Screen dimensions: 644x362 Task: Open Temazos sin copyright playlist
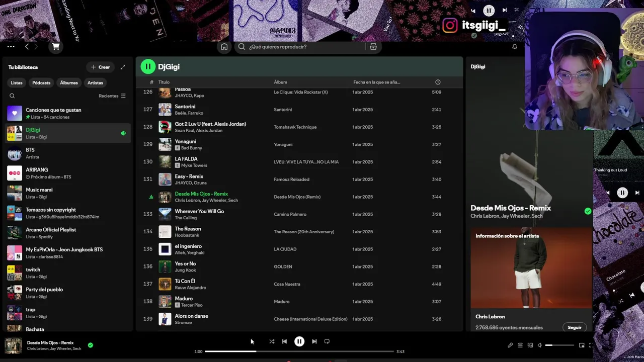click(67, 213)
